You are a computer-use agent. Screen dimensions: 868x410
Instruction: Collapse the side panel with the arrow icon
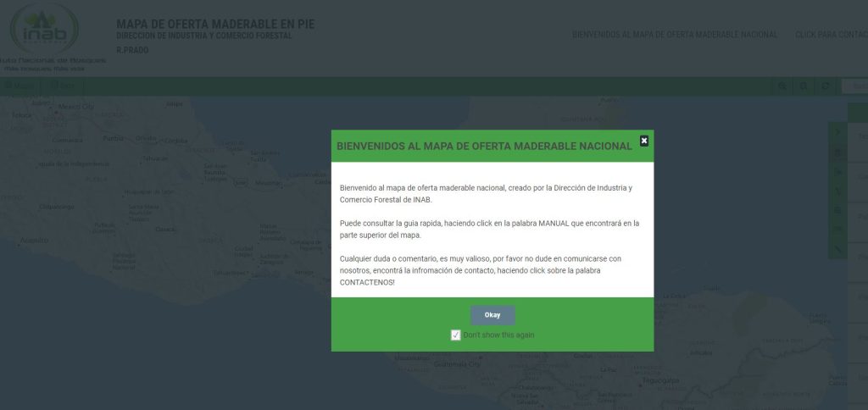pyautogui.click(x=838, y=133)
